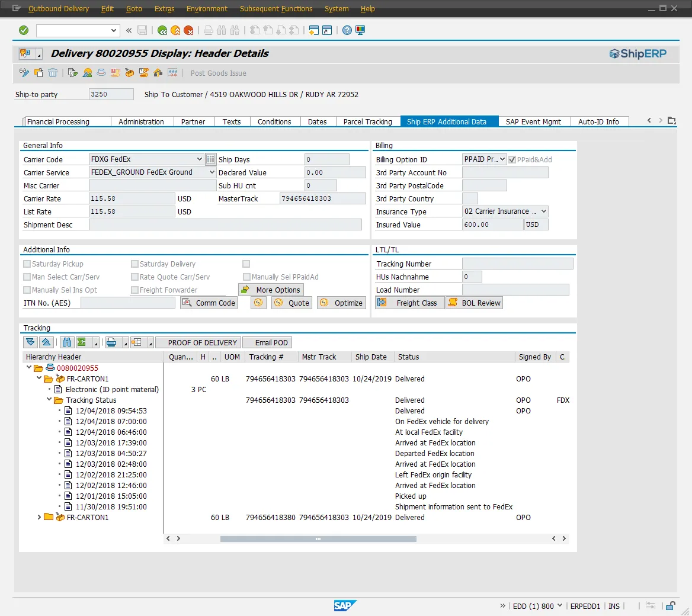Open the Subsequent Functions menu
This screenshot has height=616, width=692.
coord(276,9)
